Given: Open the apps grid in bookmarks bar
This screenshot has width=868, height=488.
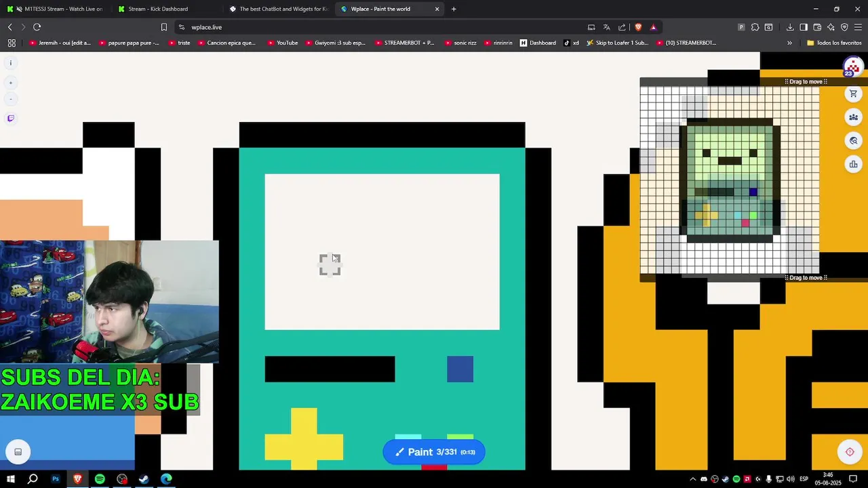Looking at the screenshot, I should click(x=12, y=43).
